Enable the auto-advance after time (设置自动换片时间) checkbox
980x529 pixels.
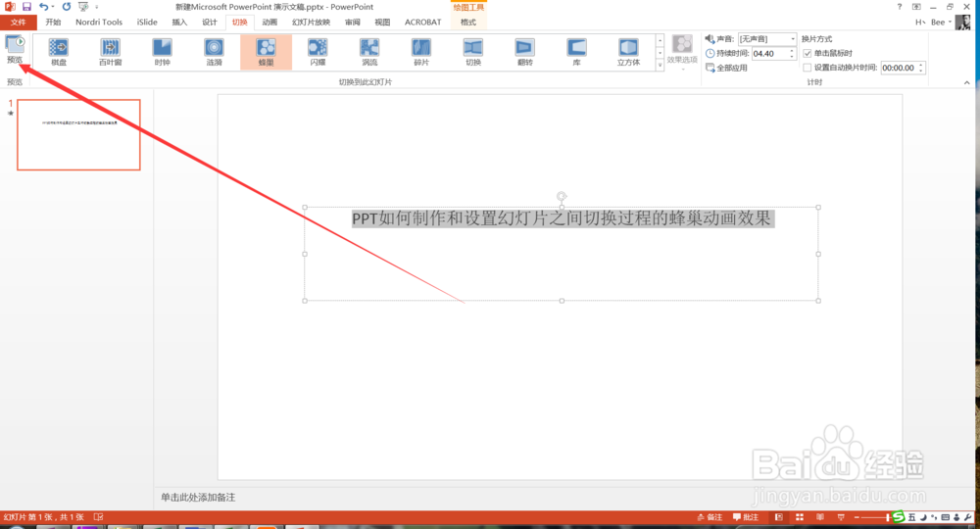807,68
